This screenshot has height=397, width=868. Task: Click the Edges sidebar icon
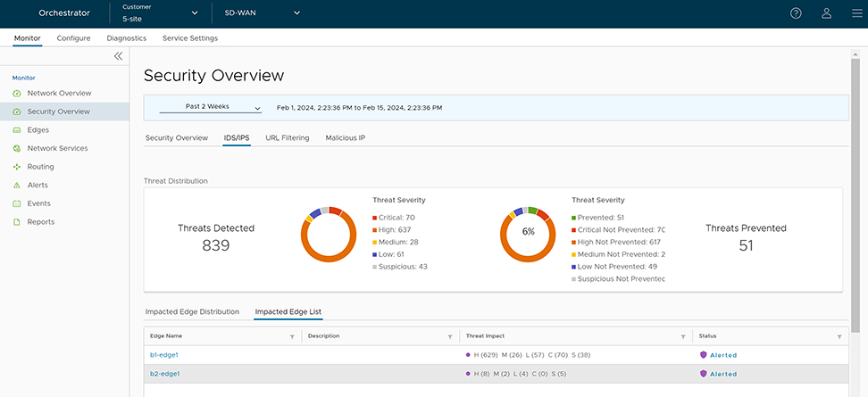[x=16, y=130]
